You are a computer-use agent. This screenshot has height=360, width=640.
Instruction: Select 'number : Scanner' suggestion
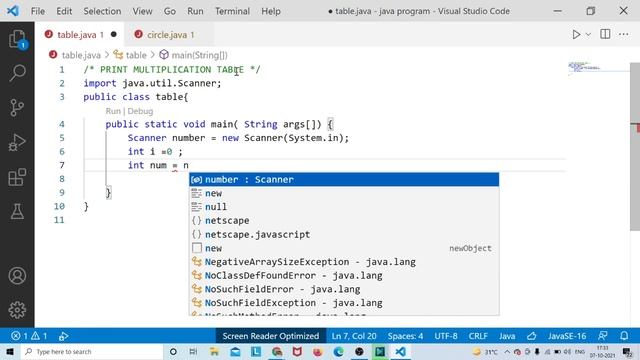coord(344,180)
